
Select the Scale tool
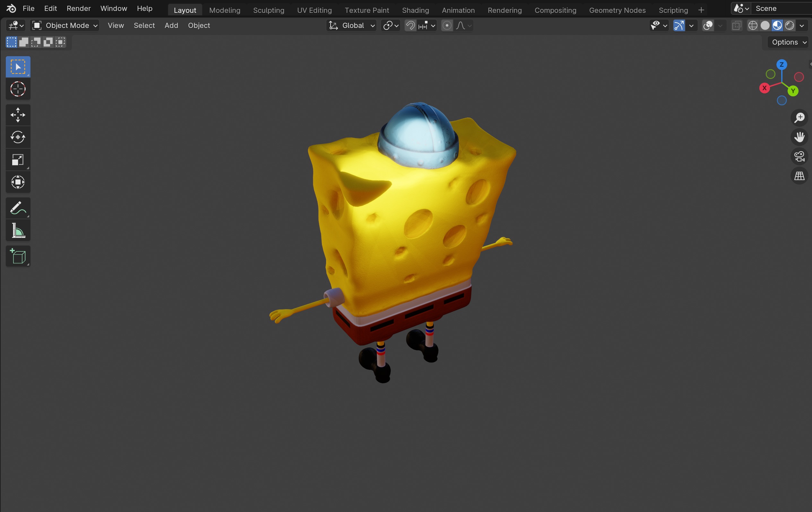coord(18,160)
